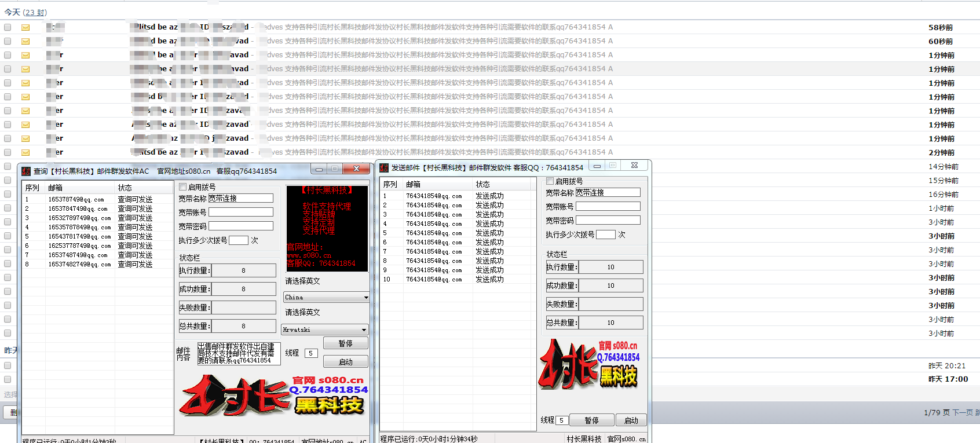Click 执行数量 value box in the 查询 window

coord(243,270)
